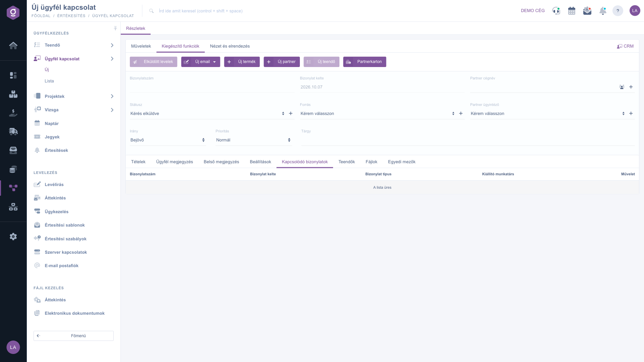Image resolution: width=644 pixels, height=362 pixels.
Task: Add new partner with plus beside Partner cégnév
Action: [631, 87]
